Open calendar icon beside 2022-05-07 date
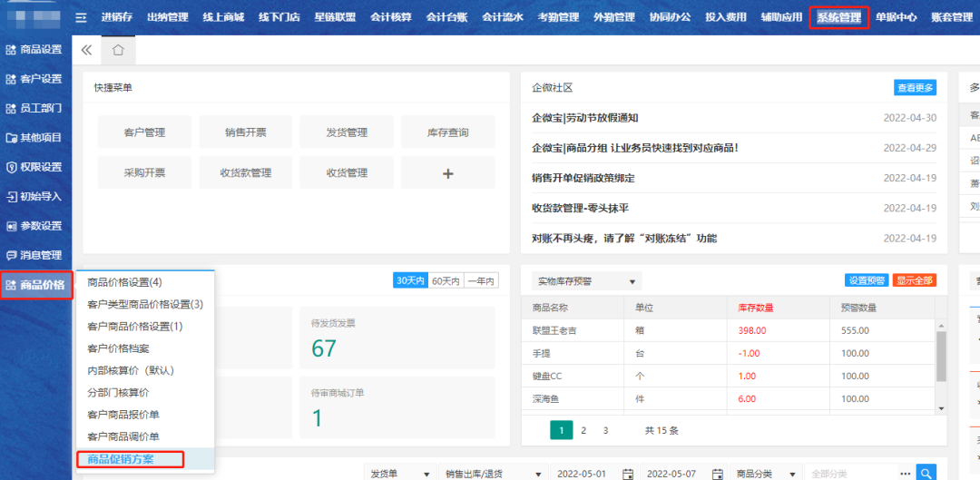This screenshot has width=980, height=480. [x=718, y=473]
